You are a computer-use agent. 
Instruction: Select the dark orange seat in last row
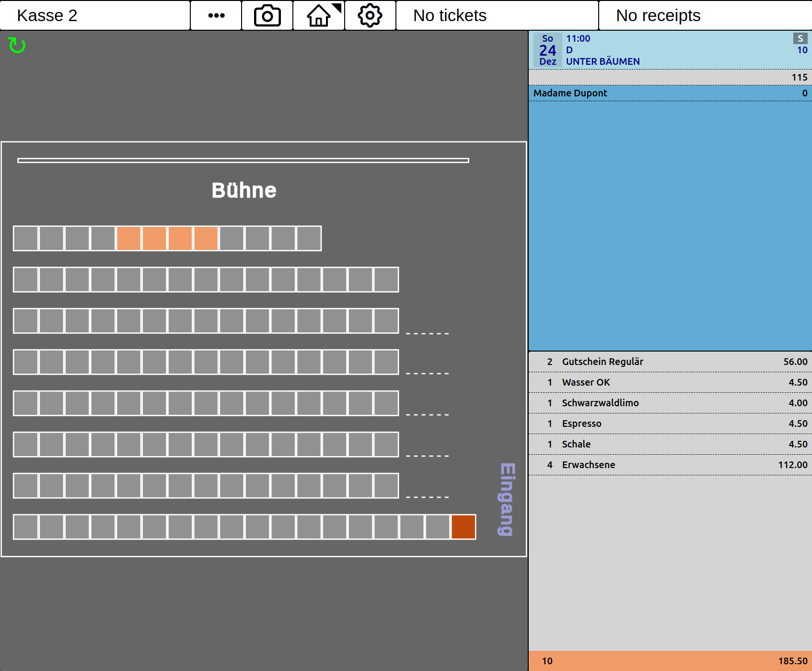tap(463, 527)
